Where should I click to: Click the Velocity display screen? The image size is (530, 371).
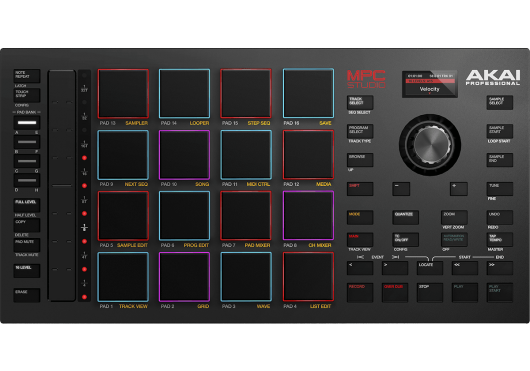coord(430,84)
